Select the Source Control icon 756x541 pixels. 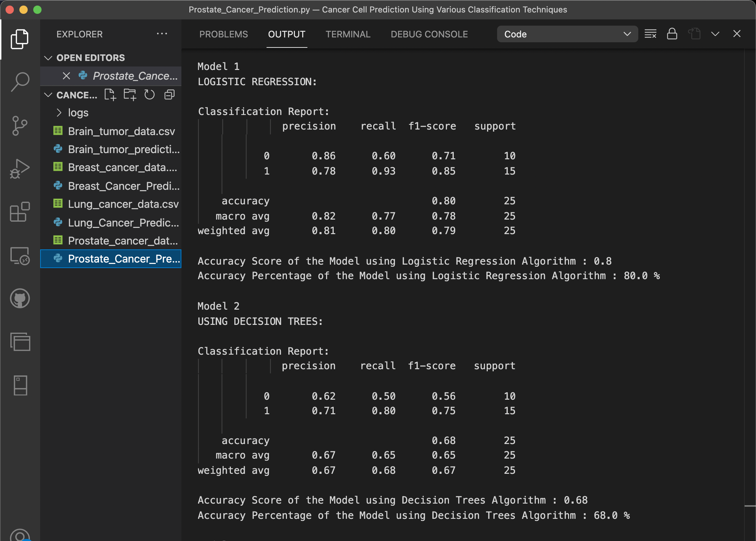[x=20, y=125]
